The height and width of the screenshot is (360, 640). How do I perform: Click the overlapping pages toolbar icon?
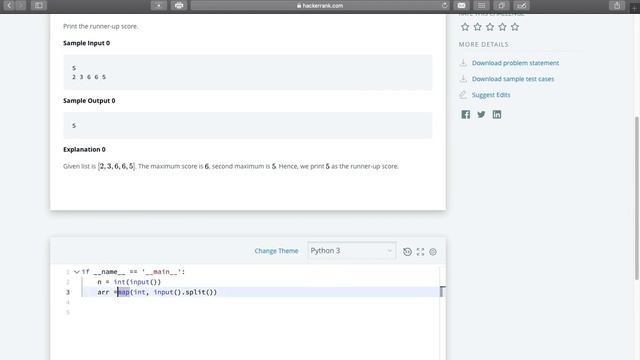coord(502,5)
